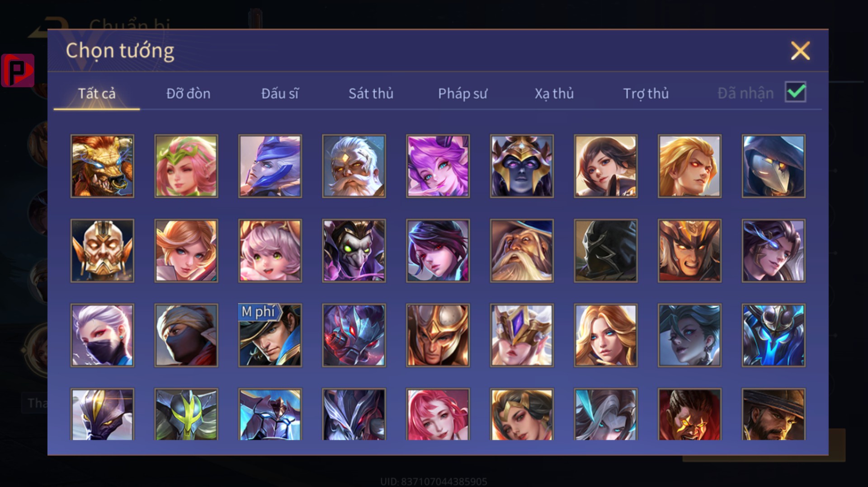Image resolution: width=868 pixels, height=487 pixels.
Task: Select the blonde woman with blue eyes hero
Action: click(x=606, y=335)
